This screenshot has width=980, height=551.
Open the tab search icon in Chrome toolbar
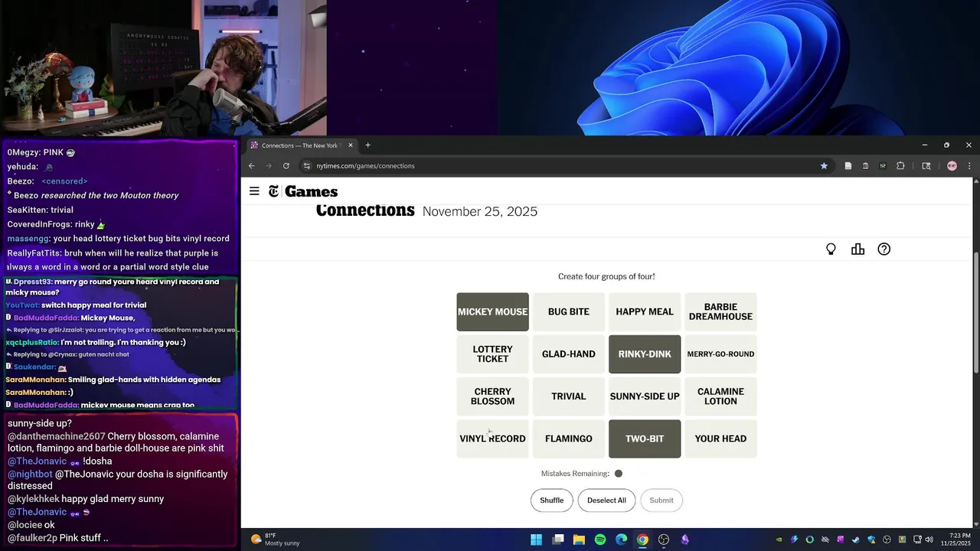(x=926, y=166)
